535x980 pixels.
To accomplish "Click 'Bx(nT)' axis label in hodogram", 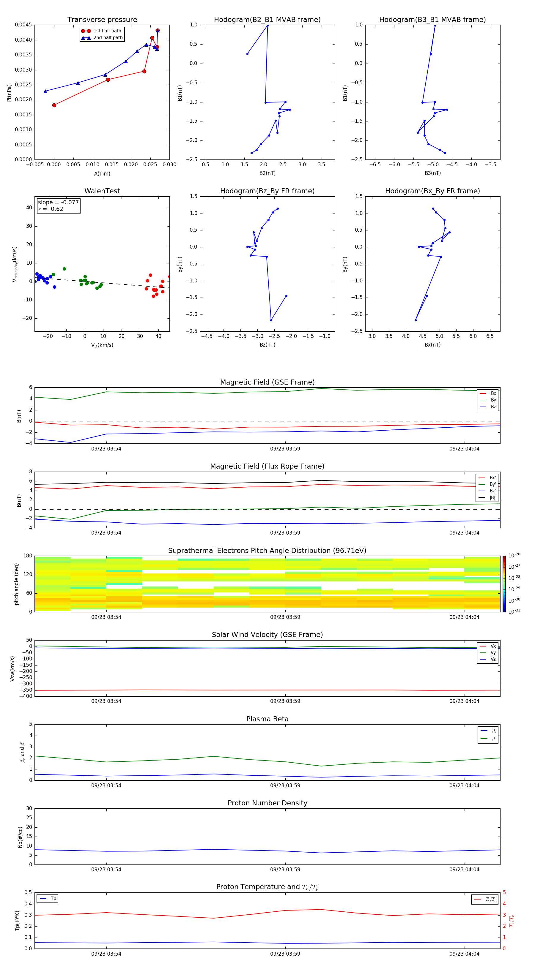I will tap(432, 345).
